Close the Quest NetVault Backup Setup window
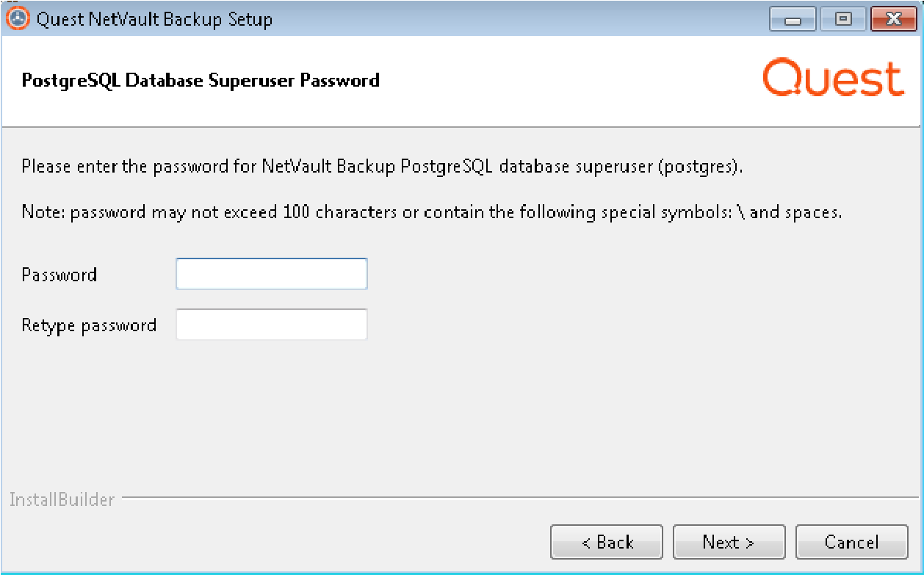Screen dimensions: 924x575 tap(892, 20)
